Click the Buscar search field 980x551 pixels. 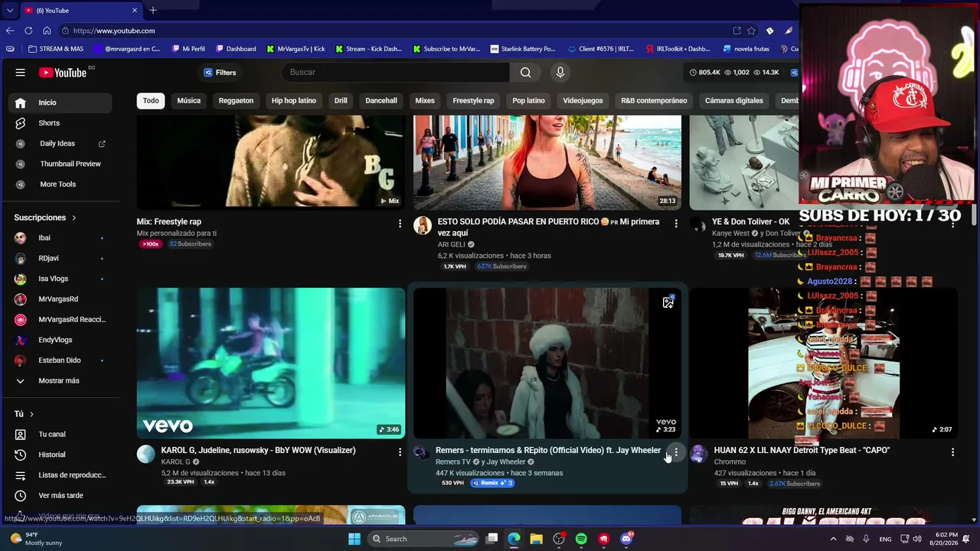click(396, 72)
